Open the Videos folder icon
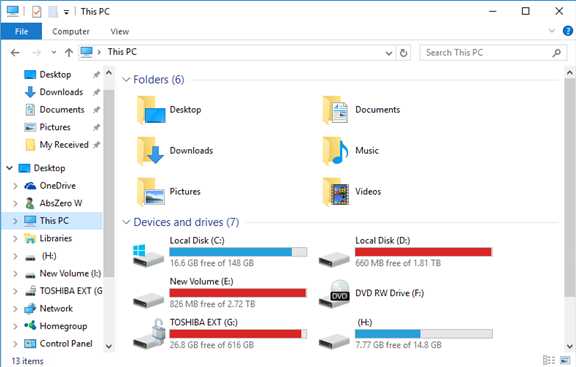The width and height of the screenshot is (576, 367). [335, 192]
